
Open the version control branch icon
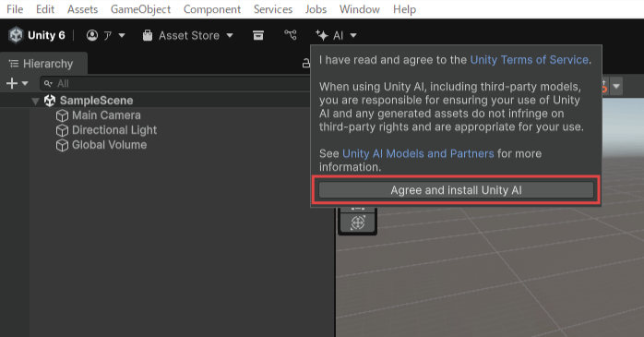pyautogui.click(x=291, y=35)
